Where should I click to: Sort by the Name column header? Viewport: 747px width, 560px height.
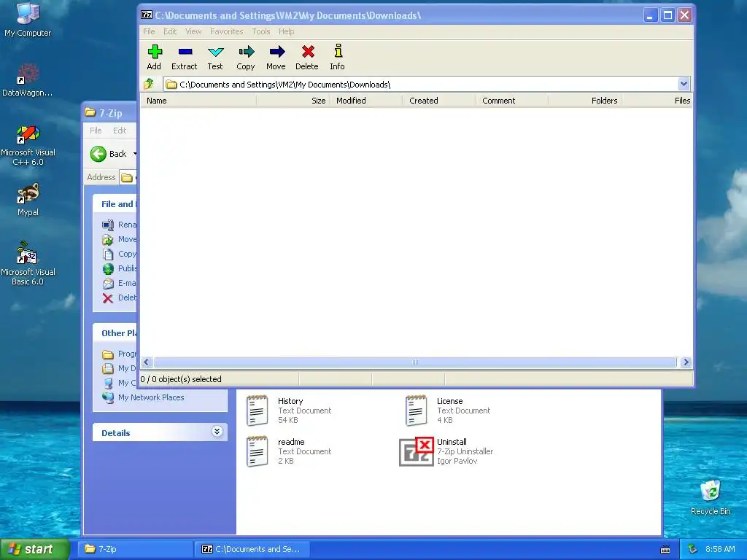[198, 101]
